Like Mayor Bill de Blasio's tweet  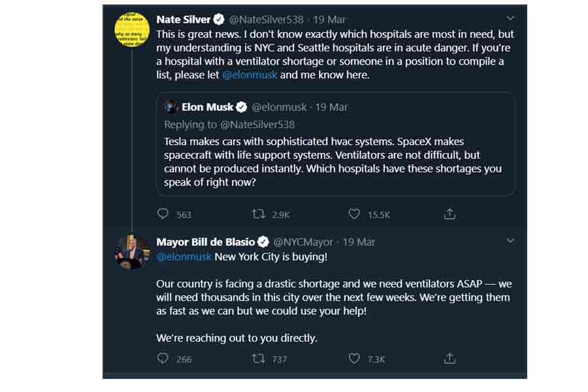pyautogui.click(x=354, y=359)
